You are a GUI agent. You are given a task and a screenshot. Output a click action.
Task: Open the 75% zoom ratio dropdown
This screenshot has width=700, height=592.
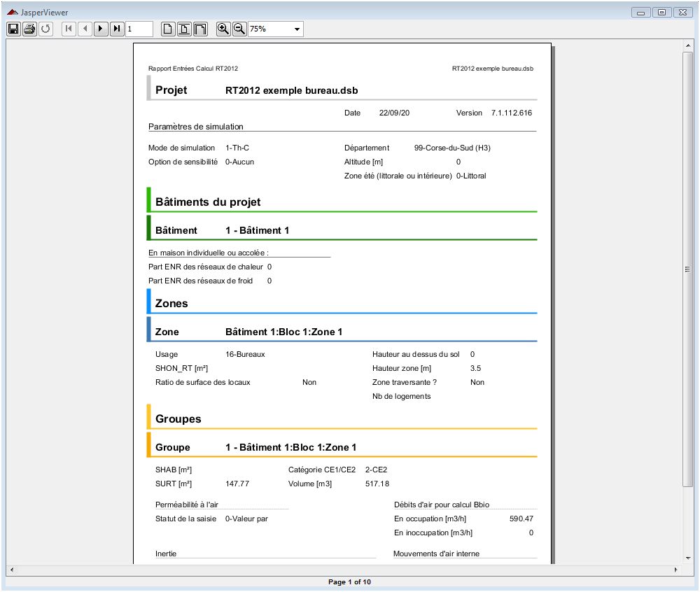pyautogui.click(x=297, y=29)
